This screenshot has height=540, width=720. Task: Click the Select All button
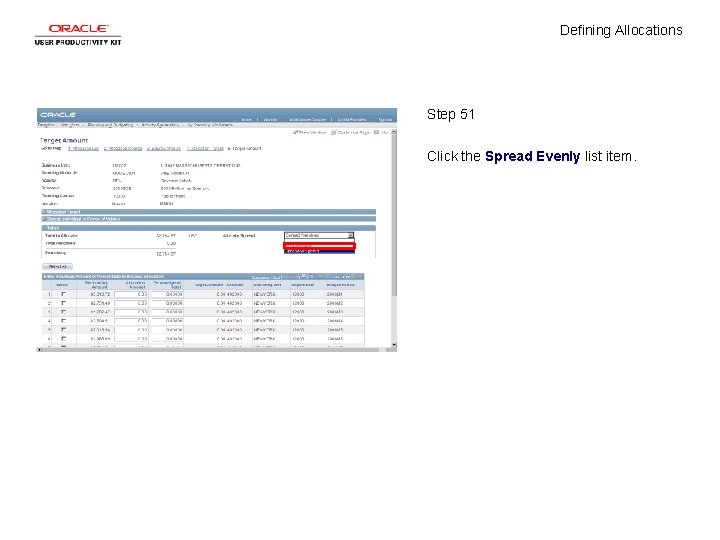(x=57, y=267)
